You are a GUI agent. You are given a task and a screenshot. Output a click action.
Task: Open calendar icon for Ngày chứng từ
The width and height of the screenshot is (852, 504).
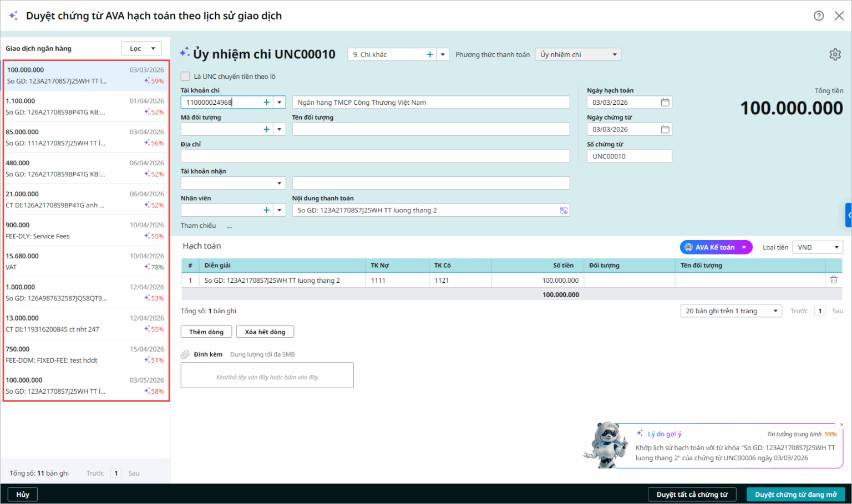coord(665,129)
